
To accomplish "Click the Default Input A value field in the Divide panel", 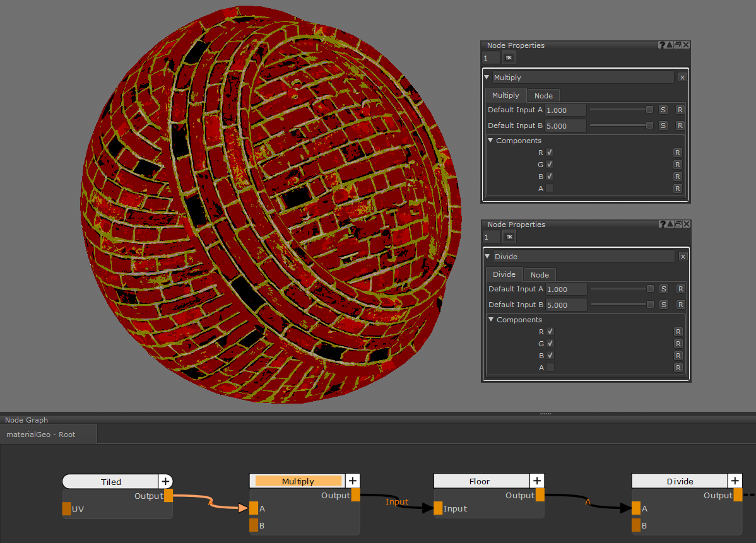I will coord(566,289).
